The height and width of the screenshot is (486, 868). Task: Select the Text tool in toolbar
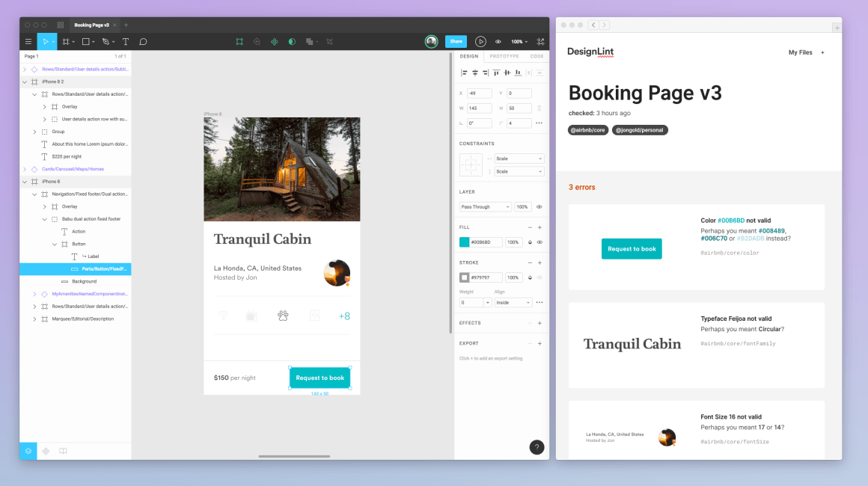click(126, 41)
